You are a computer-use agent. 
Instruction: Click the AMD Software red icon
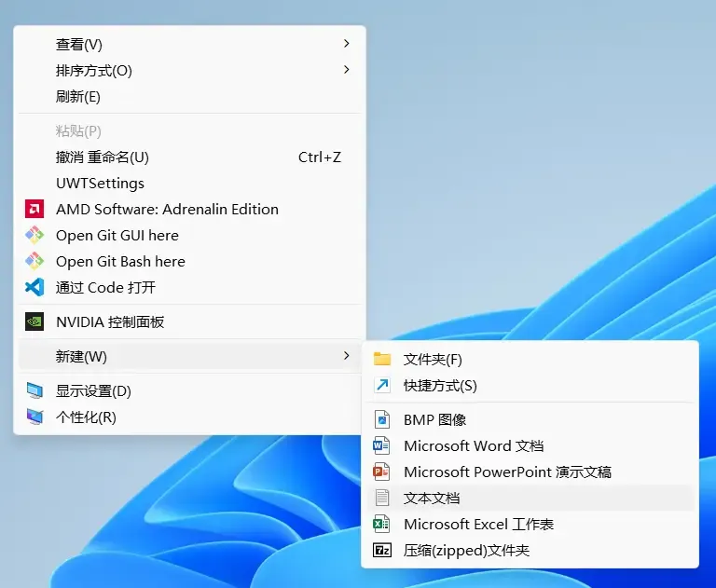pyautogui.click(x=34, y=209)
